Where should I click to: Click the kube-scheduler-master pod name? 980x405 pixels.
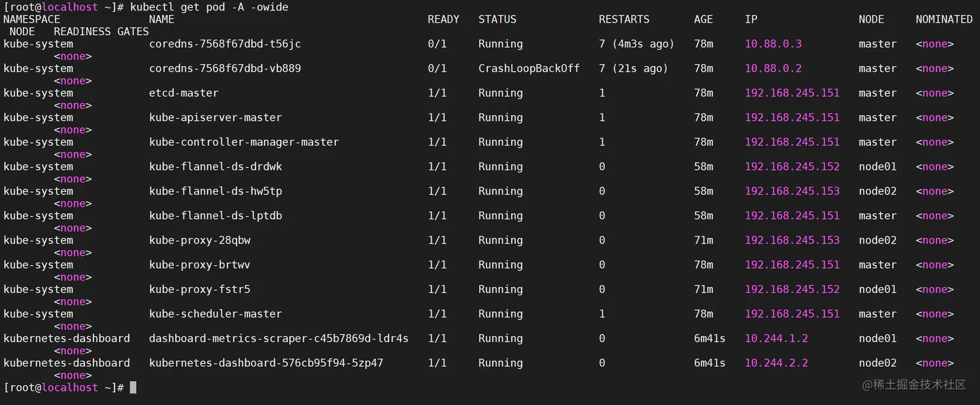tap(215, 314)
